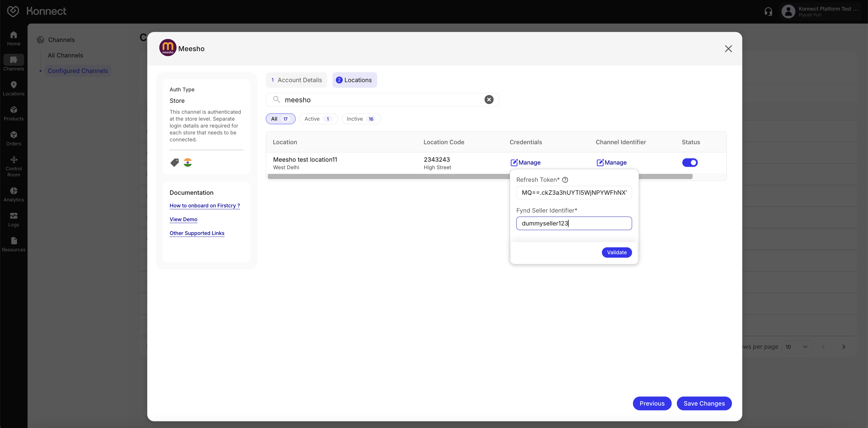Screen dimensions: 868x428
Task: Click Konnect Platform Test account name
Action: tap(828, 9)
